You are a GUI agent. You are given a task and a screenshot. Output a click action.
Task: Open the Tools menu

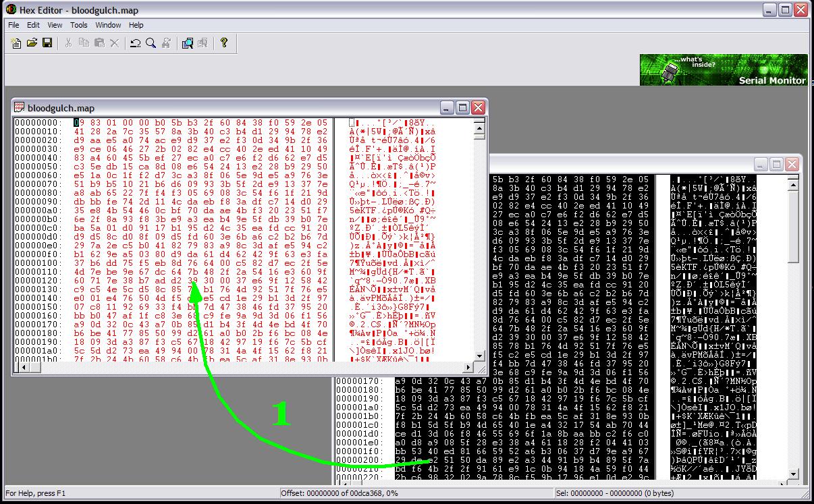pyautogui.click(x=79, y=25)
